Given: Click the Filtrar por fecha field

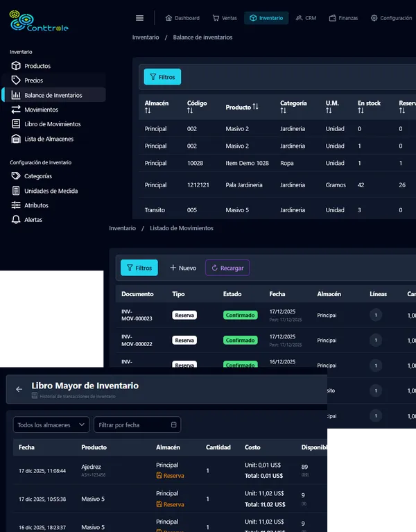Looking at the screenshot, I should click(137, 424).
